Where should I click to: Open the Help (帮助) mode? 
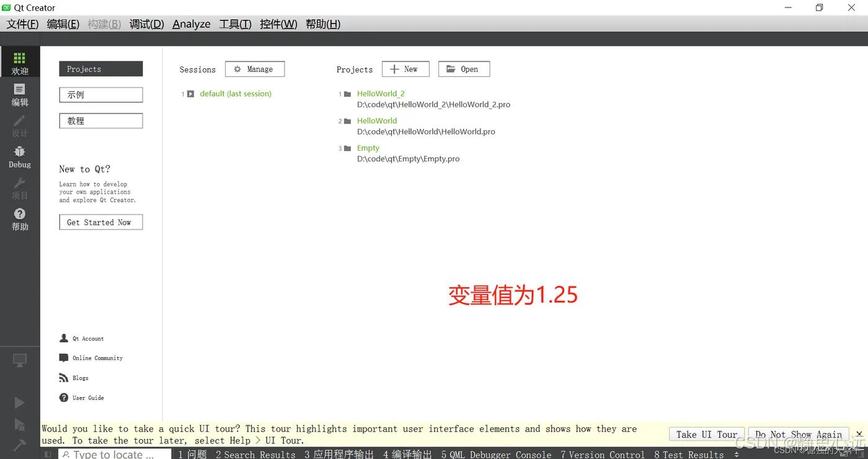(x=20, y=218)
